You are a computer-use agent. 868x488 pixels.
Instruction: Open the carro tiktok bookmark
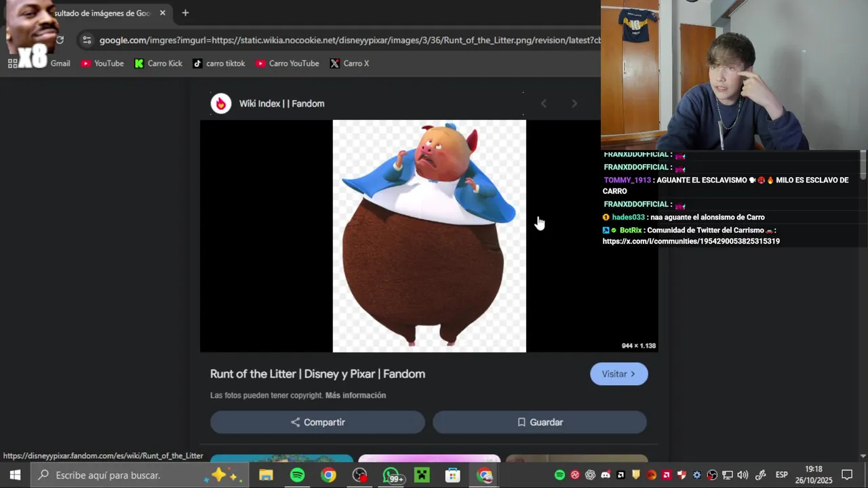[x=218, y=63]
